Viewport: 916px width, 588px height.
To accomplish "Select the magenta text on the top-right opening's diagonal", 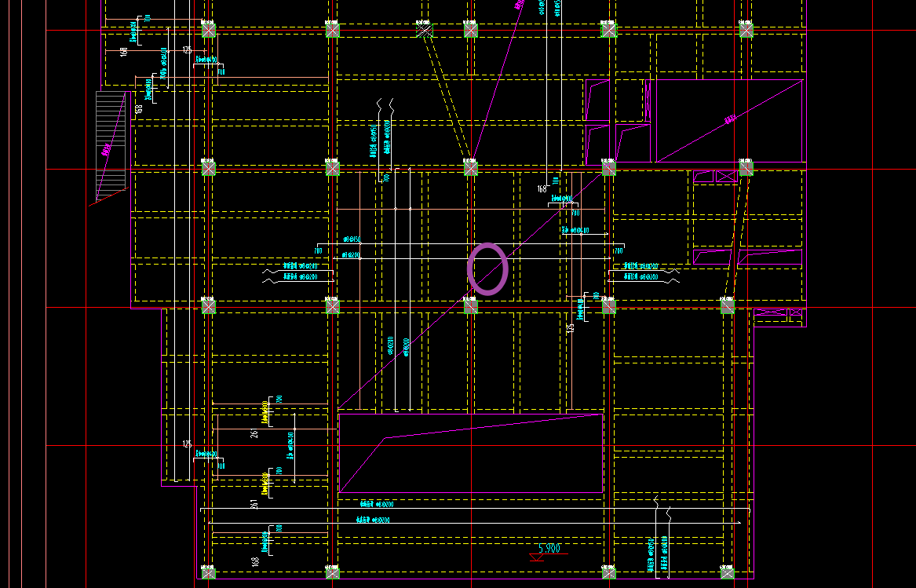I will coord(730,120).
